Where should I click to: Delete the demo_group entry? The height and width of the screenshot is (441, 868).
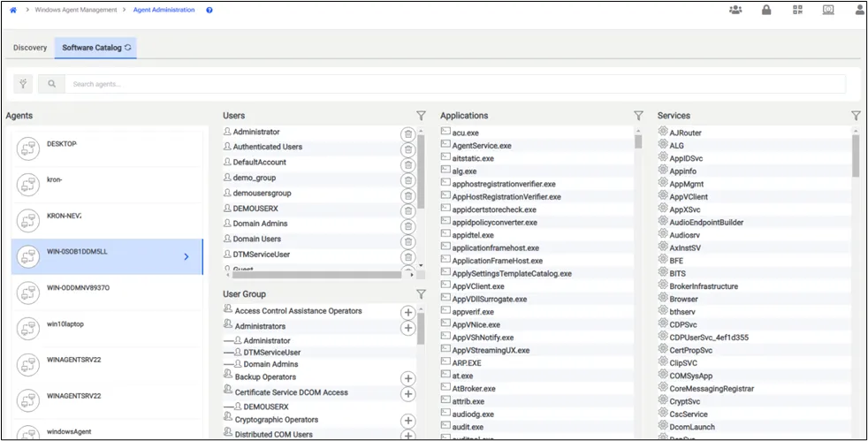[x=407, y=179]
